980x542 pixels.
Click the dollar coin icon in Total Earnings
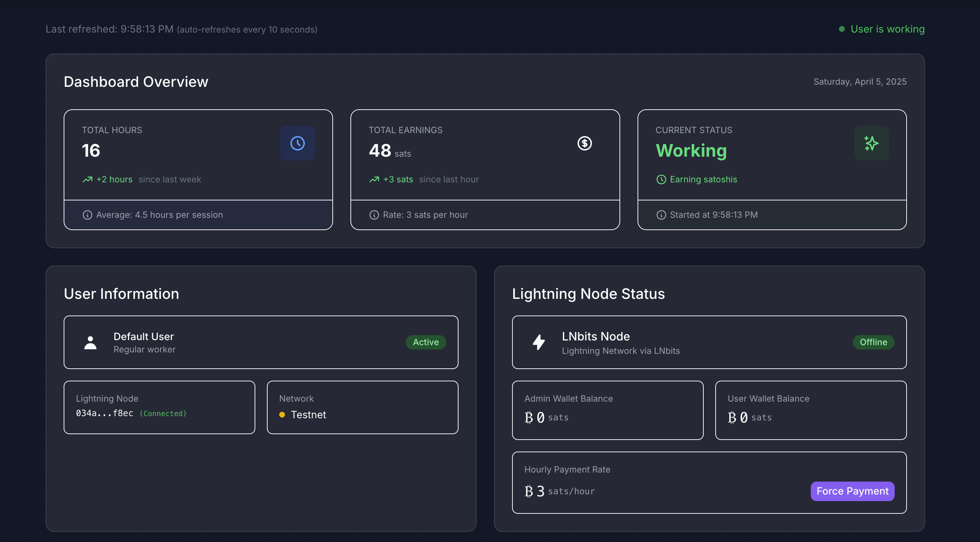pyautogui.click(x=584, y=144)
